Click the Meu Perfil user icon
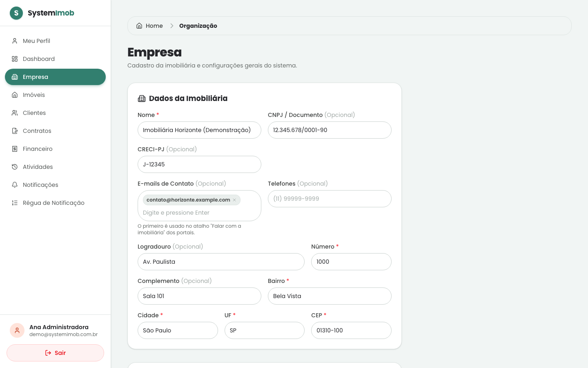The image size is (588, 368). 15,41
